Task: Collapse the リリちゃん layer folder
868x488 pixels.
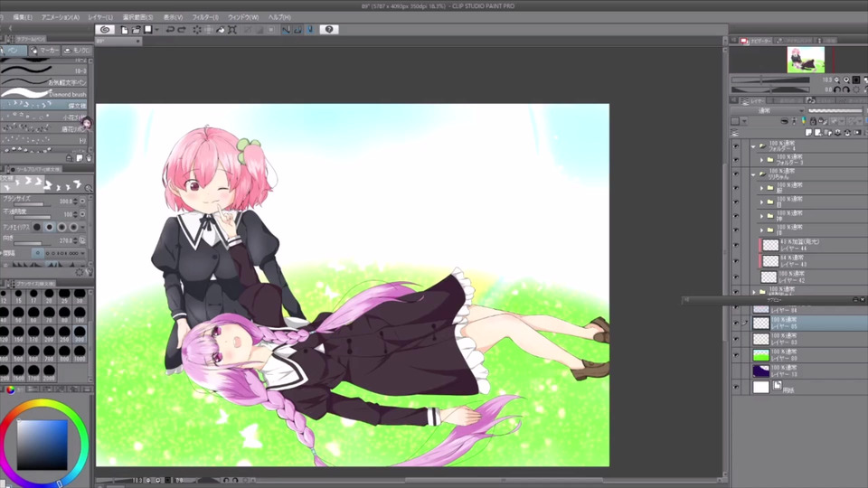Action: coord(753,174)
